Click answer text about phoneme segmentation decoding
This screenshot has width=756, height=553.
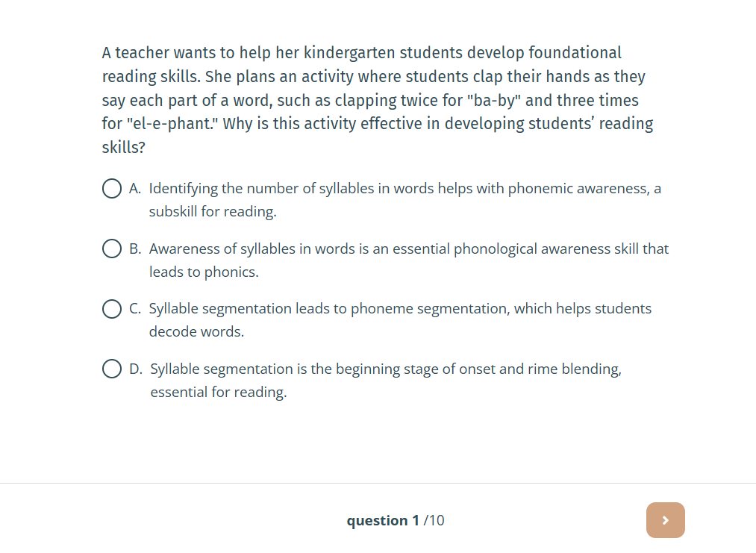(x=400, y=319)
